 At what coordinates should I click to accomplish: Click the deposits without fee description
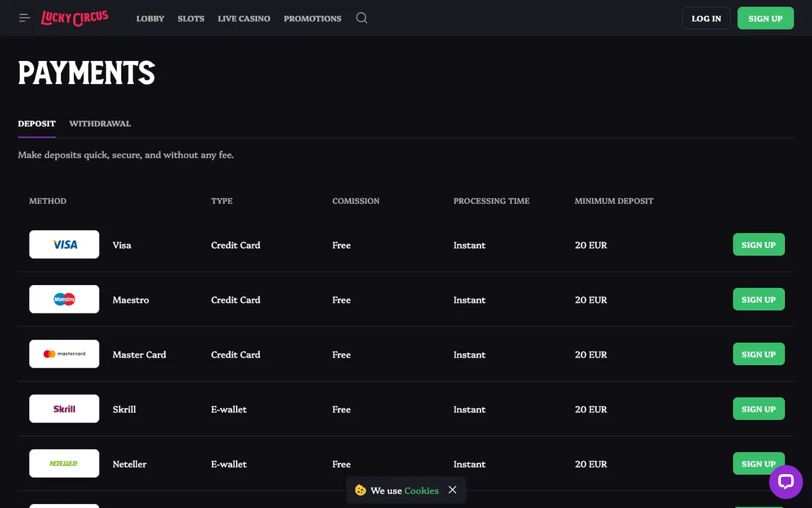126,155
